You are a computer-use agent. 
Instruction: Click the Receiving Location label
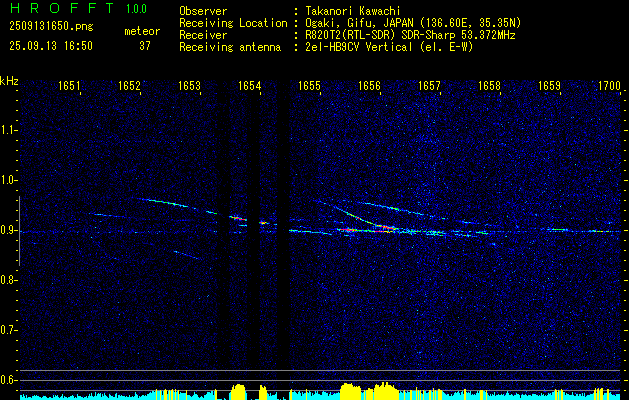tap(233, 23)
